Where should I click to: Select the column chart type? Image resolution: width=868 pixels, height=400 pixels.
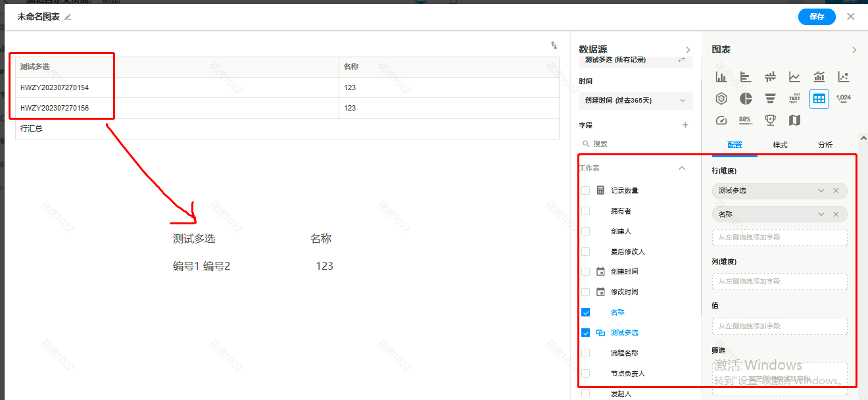point(721,77)
